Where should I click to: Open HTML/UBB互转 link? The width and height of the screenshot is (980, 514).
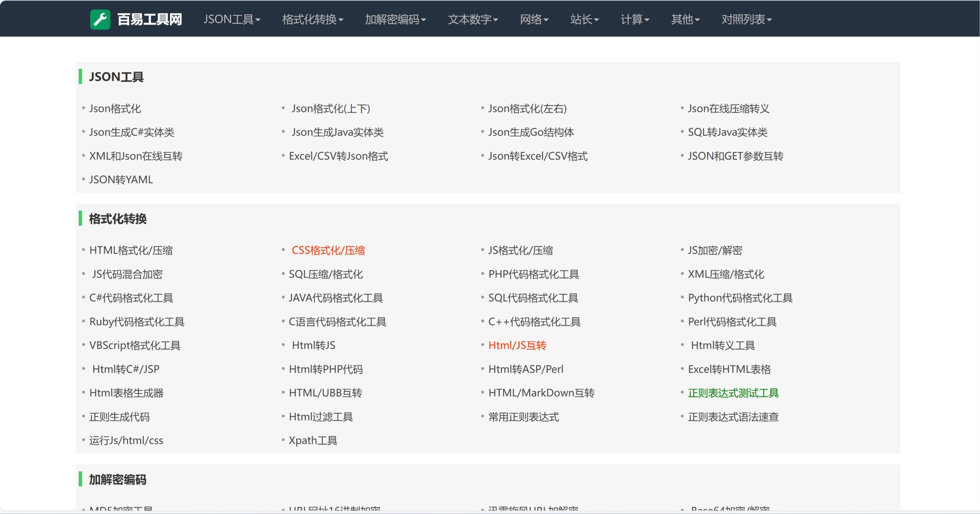tap(325, 393)
